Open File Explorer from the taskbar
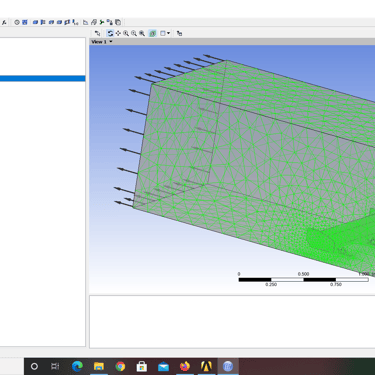The height and width of the screenshot is (375, 375). 99,367
